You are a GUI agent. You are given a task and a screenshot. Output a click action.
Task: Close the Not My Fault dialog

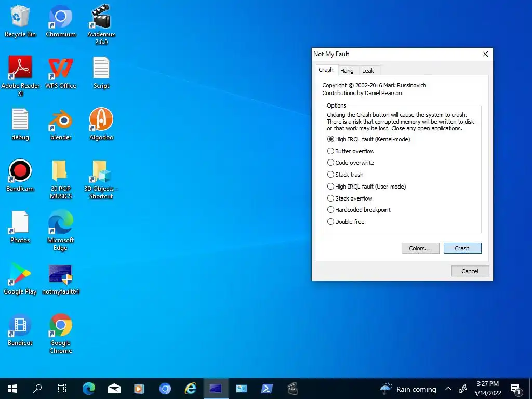pyautogui.click(x=485, y=54)
